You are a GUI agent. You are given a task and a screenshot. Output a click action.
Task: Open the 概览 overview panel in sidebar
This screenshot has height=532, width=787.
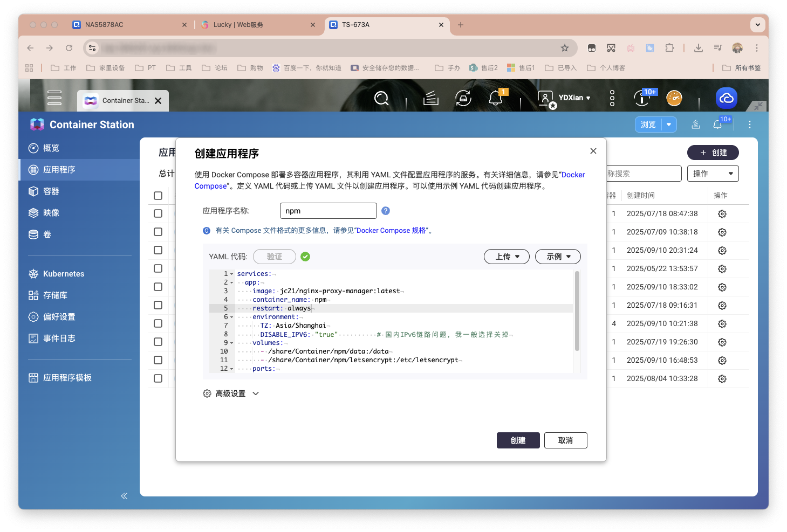(52, 148)
